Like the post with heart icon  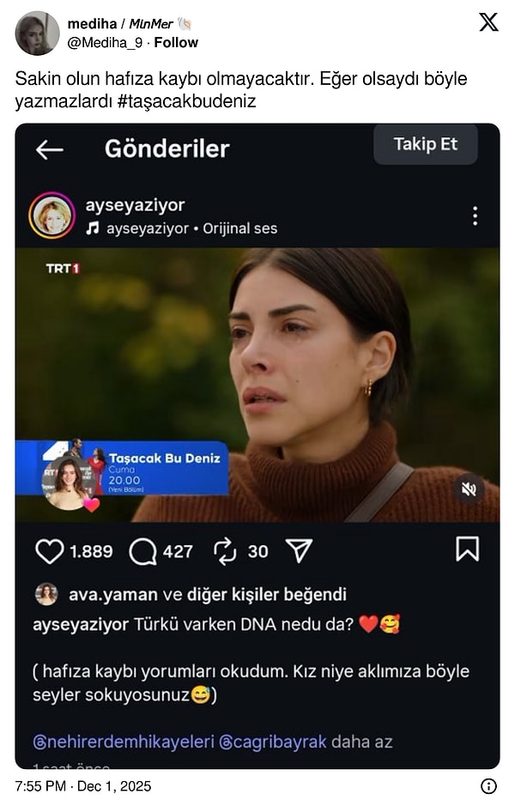coord(50,551)
